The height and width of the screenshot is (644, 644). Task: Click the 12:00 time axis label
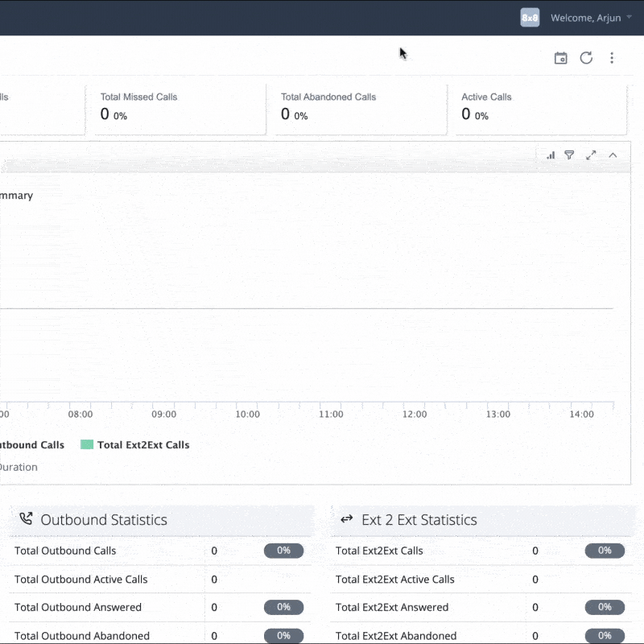pos(415,414)
